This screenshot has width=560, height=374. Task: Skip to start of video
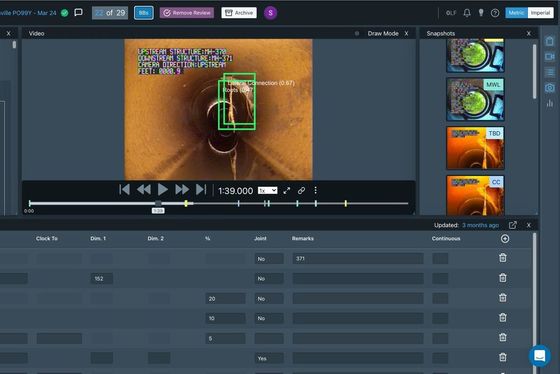[124, 190]
